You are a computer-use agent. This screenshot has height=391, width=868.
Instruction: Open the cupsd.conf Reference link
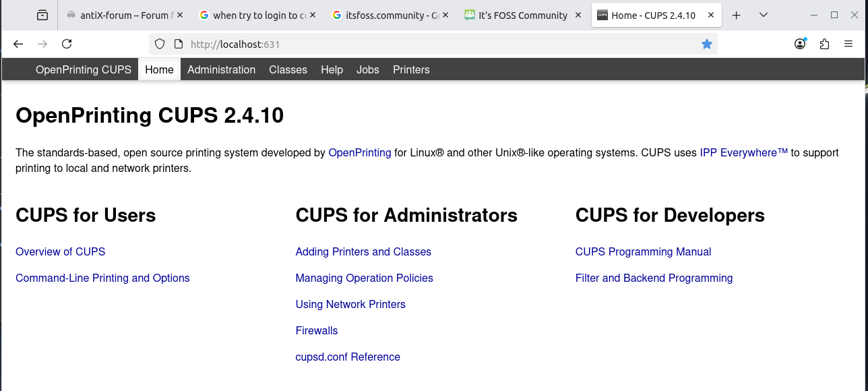(x=348, y=357)
